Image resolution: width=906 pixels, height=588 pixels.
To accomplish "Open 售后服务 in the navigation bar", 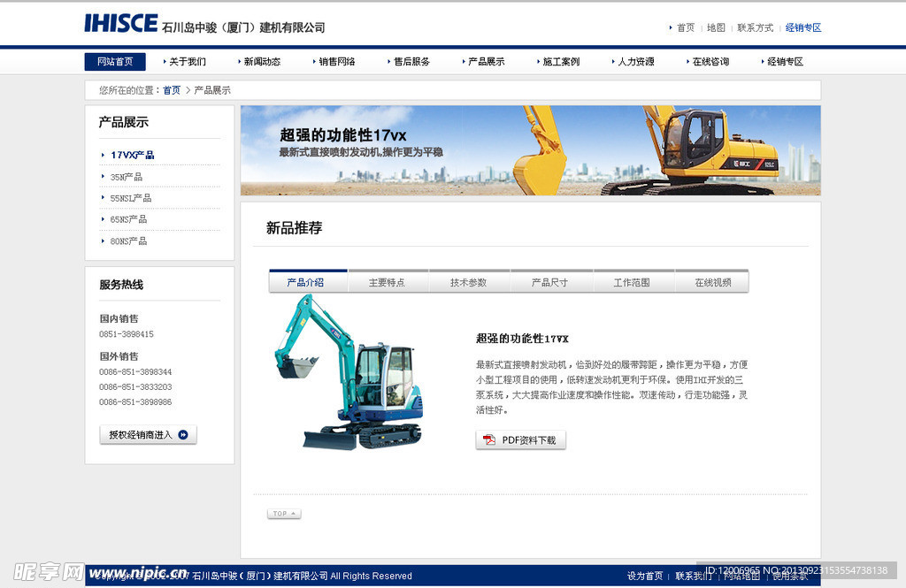I will (411, 62).
